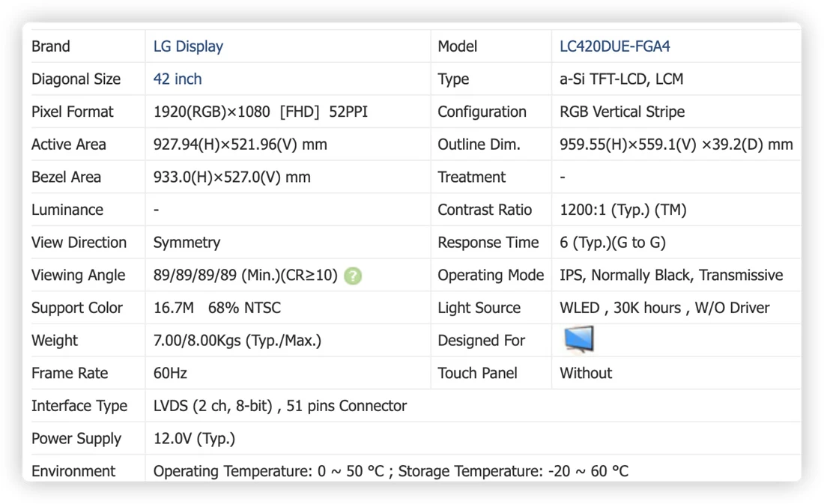Click the Diagonal Size label
This screenshot has height=504, width=824.
point(76,79)
